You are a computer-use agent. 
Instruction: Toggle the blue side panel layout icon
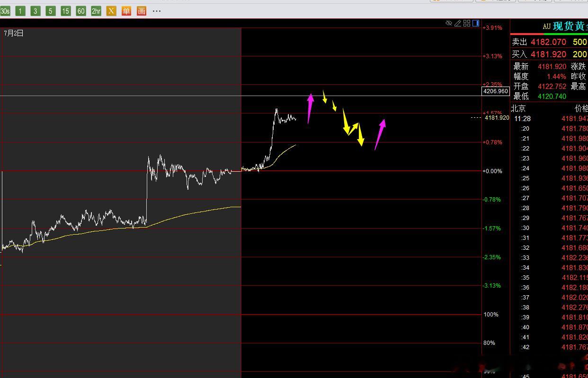(476, 23)
